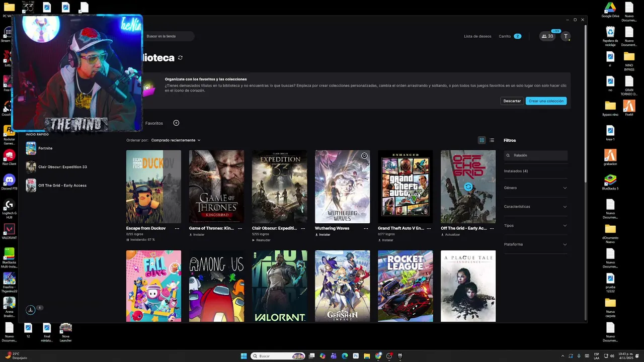Screen dimensions: 644x362
Task: Click Crear una colección button
Action: pyautogui.click(x=546, y=101)
